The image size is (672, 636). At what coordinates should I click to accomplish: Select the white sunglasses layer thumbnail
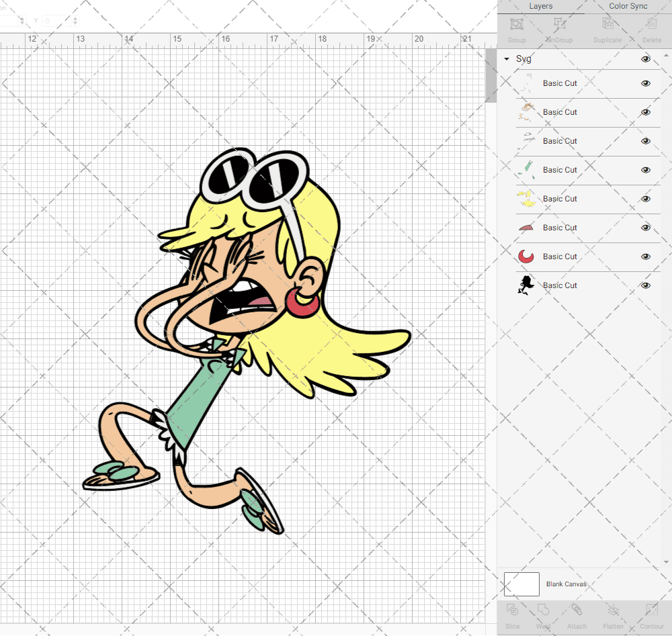click(x=526, y=141)
